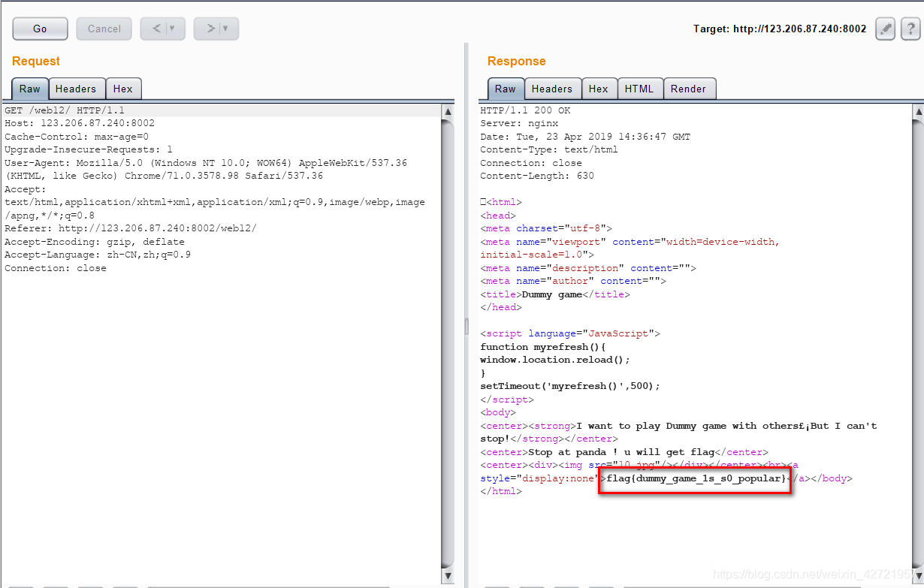The image size is (924, 588).
Task: Click the 'Connection: close' line in request
Action: [56, 268]
